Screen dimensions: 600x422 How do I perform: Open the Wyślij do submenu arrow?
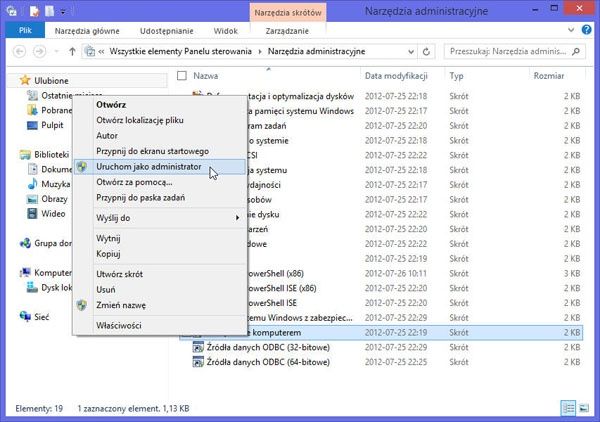[x=237, y=218]
